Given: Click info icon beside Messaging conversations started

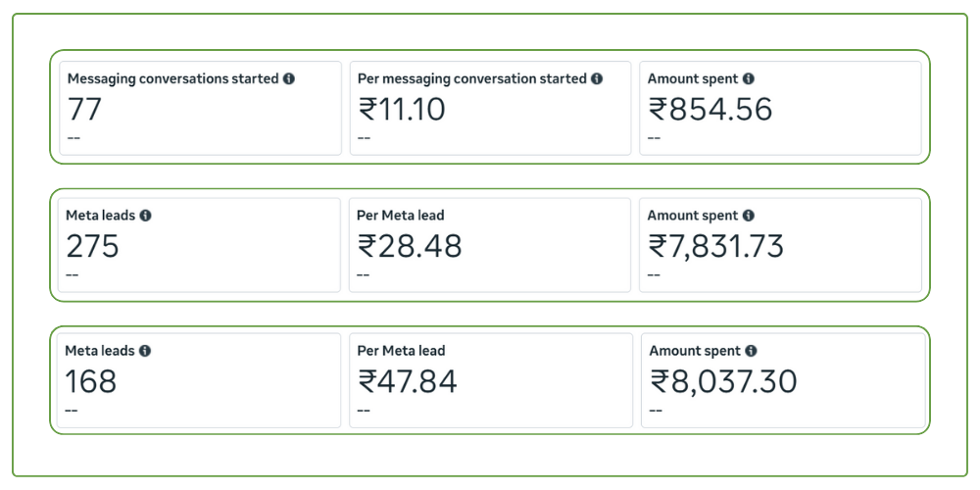Looking at the screenshot, I should [x=289, y=78].
